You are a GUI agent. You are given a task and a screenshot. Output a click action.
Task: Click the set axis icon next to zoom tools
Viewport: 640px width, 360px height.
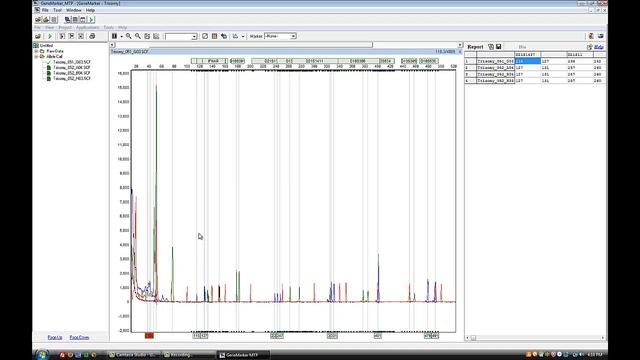[147, 36]
